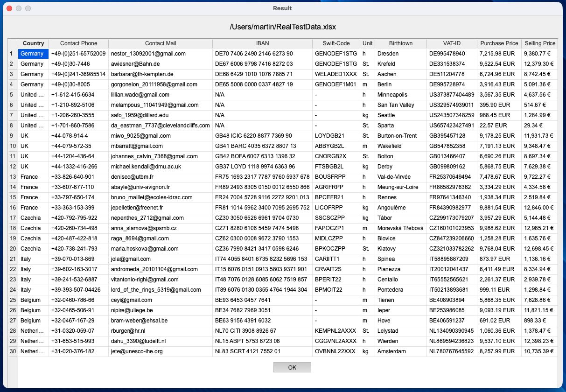Click the OK button
This screenshot has height=392, width=566.
[x=292, y=367]
